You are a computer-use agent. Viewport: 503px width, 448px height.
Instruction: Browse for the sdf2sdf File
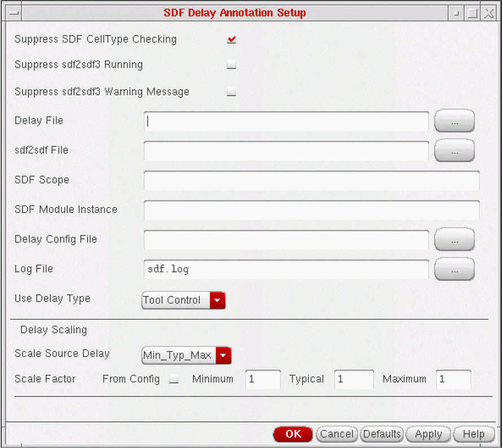(454, 151)
